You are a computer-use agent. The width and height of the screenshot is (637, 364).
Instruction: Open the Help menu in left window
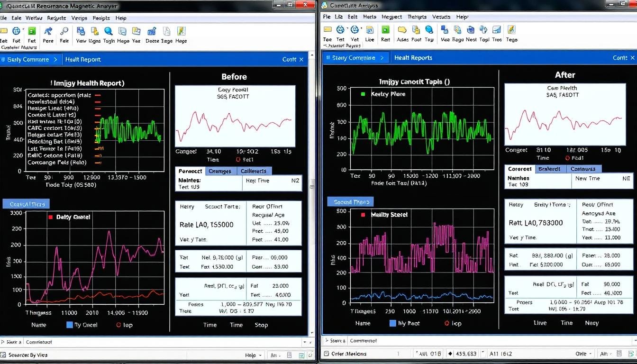(x=121, y=18)
